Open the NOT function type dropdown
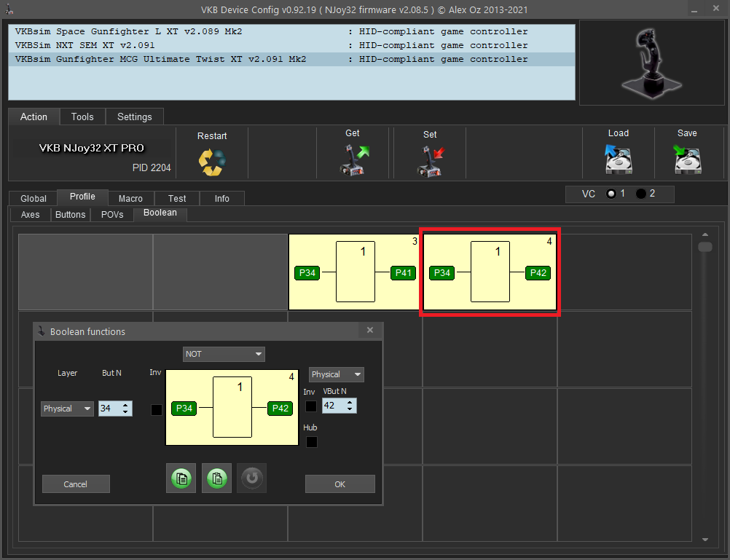 [x=224, y=354]
